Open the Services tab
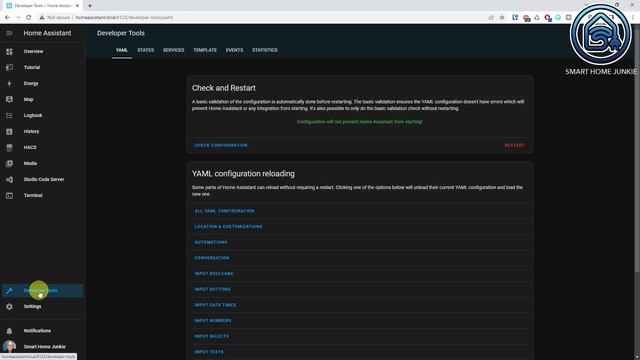Screen dimensions: 640x360 click(173, 50)
